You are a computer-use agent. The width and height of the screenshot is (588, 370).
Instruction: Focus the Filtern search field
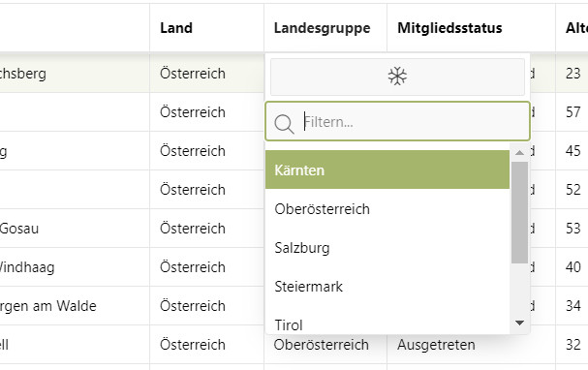[x=397, y=121]
